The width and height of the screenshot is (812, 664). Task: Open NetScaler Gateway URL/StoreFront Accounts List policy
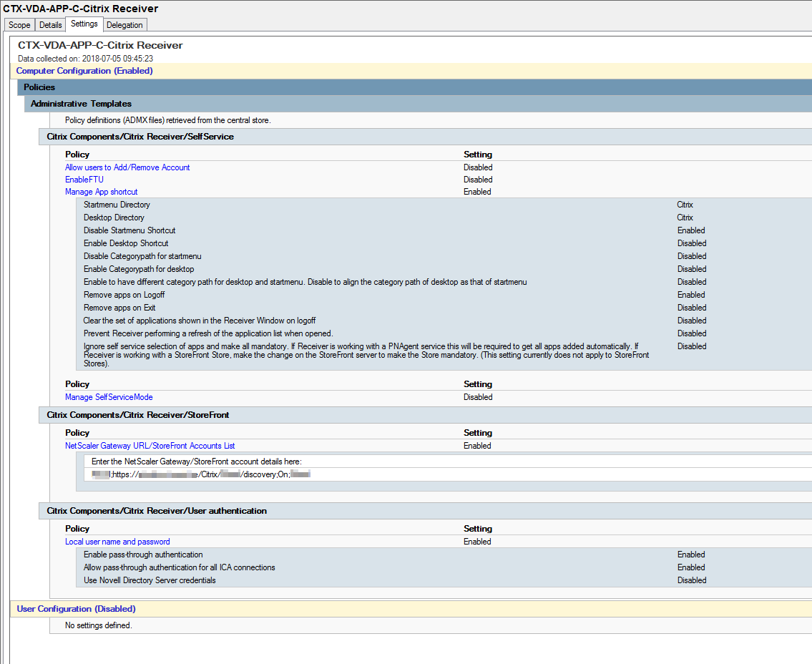(x=150, y=446)
